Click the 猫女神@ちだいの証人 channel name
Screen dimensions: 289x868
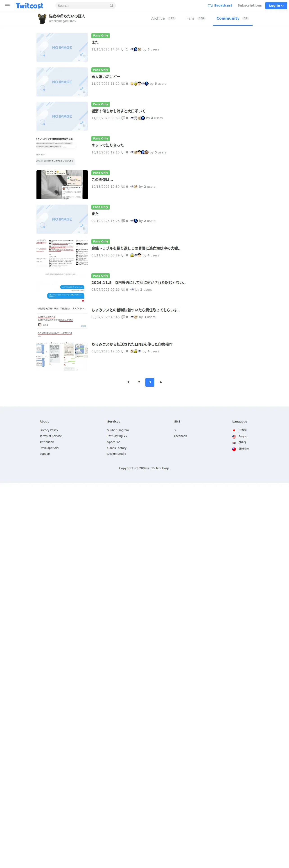click(x=67, y=16)
